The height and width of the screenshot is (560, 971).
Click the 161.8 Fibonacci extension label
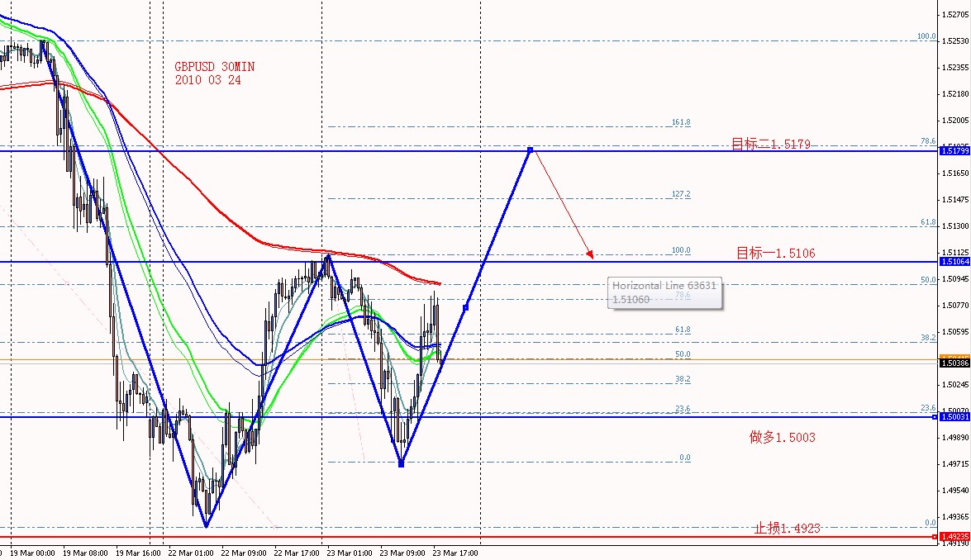point(681,122)
